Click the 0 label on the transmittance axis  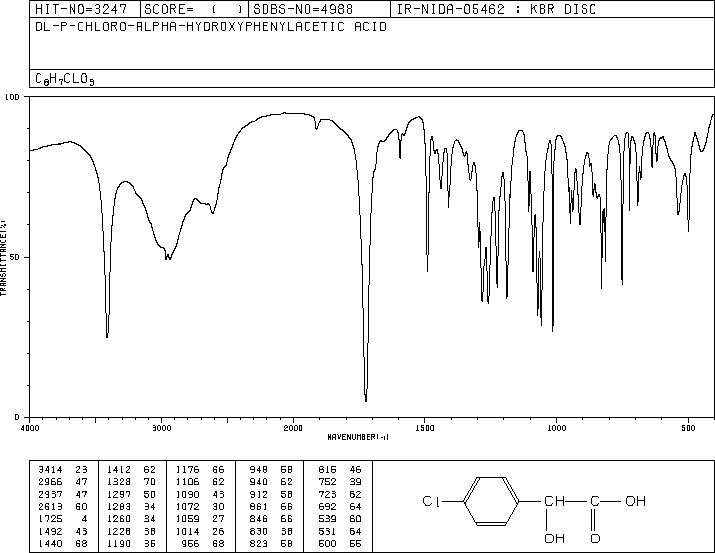point(17,417)
